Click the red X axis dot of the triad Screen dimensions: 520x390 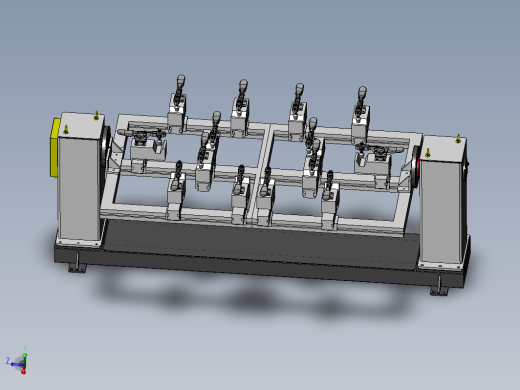[23, 371]
